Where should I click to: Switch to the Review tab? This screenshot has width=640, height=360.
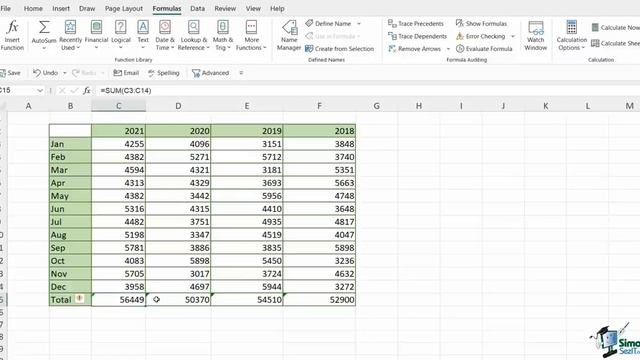(x=225, y=8)
